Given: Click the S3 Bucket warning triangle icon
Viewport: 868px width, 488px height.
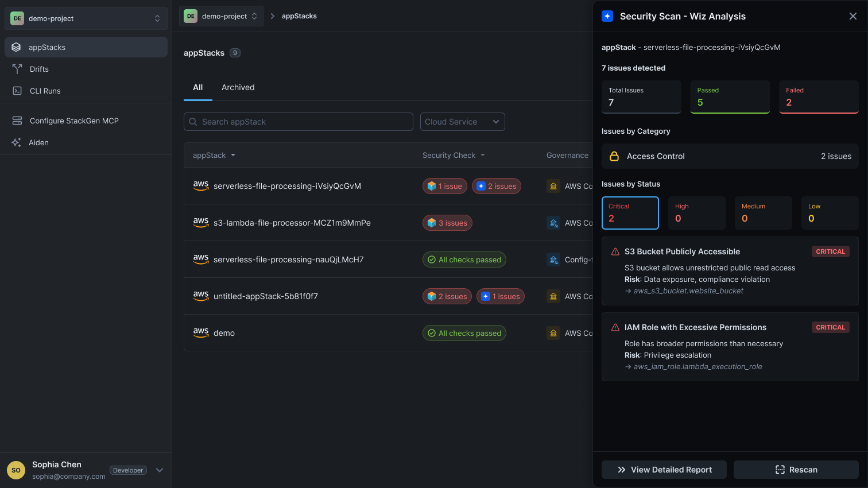Looking at the screenshot, I should pyautogui.click(x=615, y=251).
